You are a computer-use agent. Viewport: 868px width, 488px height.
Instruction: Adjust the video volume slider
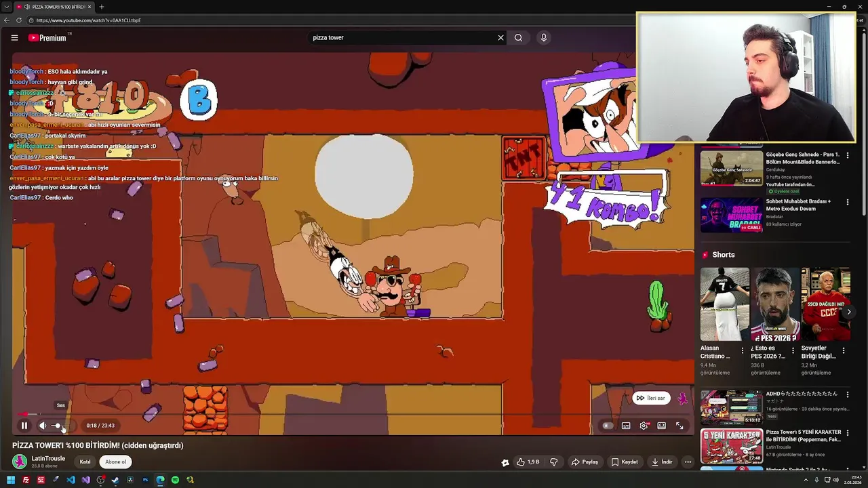click(x=59, y=426)
